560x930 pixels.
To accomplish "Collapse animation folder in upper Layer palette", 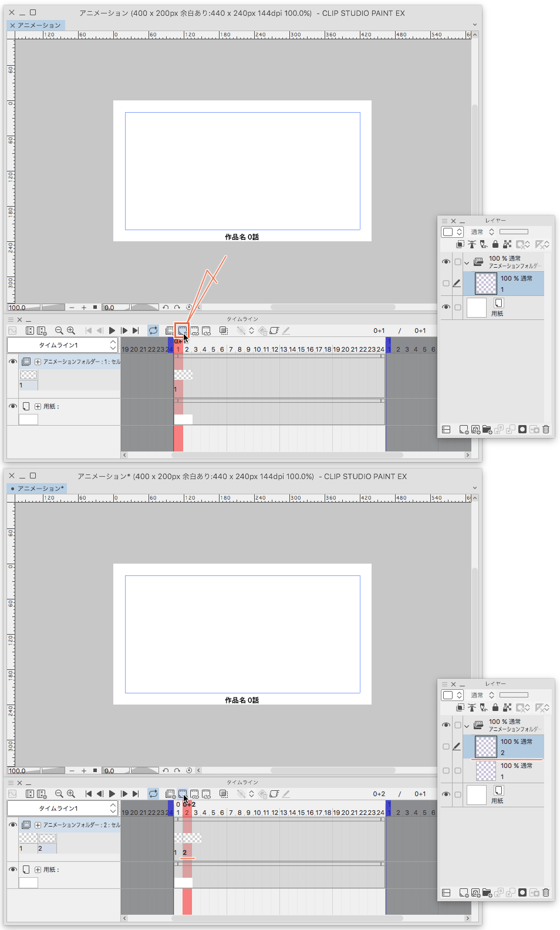I will [x=467, y=262].
